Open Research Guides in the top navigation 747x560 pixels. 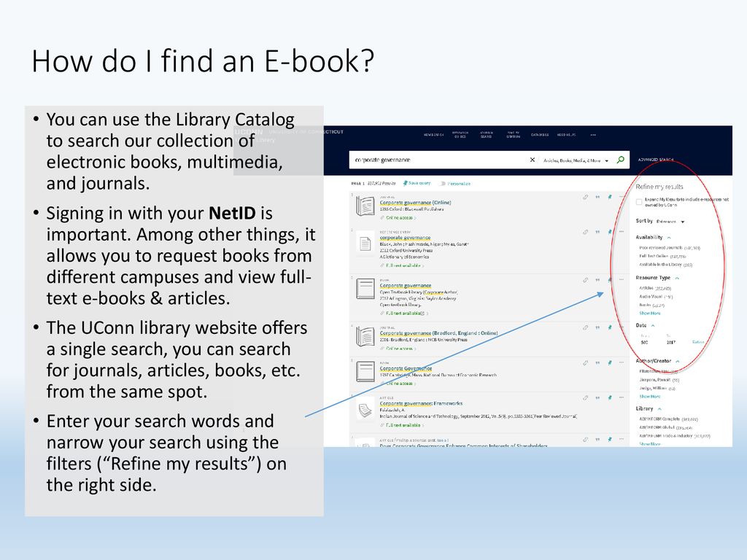point(460,135)
